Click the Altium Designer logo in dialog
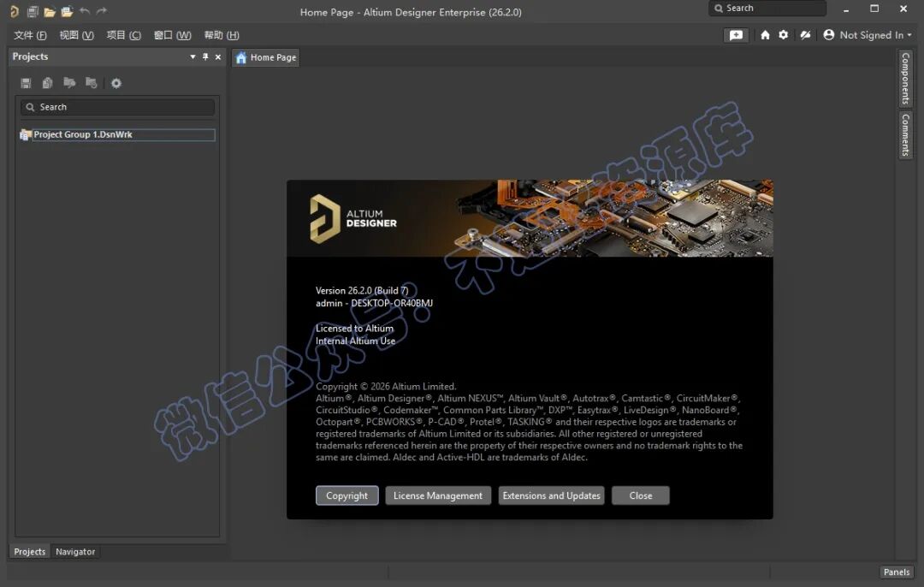This screenshot has width=924, height=587. 353,219
